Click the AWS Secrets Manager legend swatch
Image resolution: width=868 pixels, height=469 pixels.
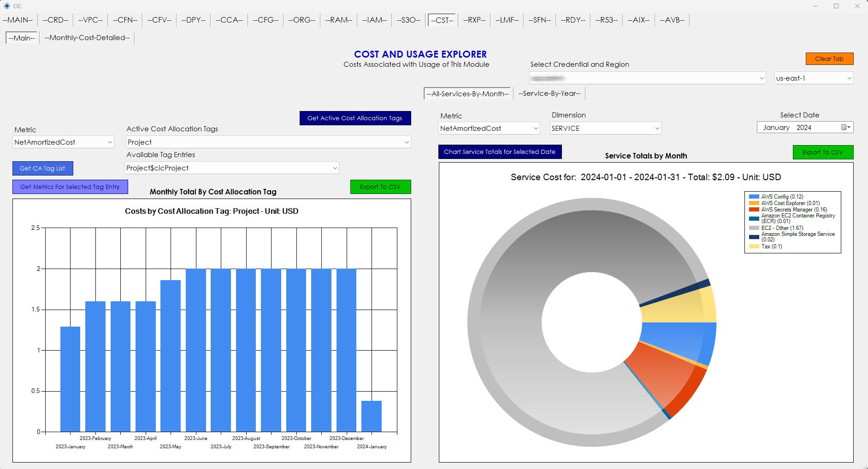[x=754, y=210]
